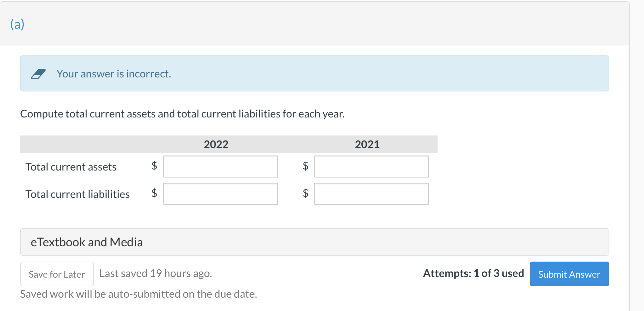Click the Submit Answer button
644x311 pixels.
coord(569,274)
